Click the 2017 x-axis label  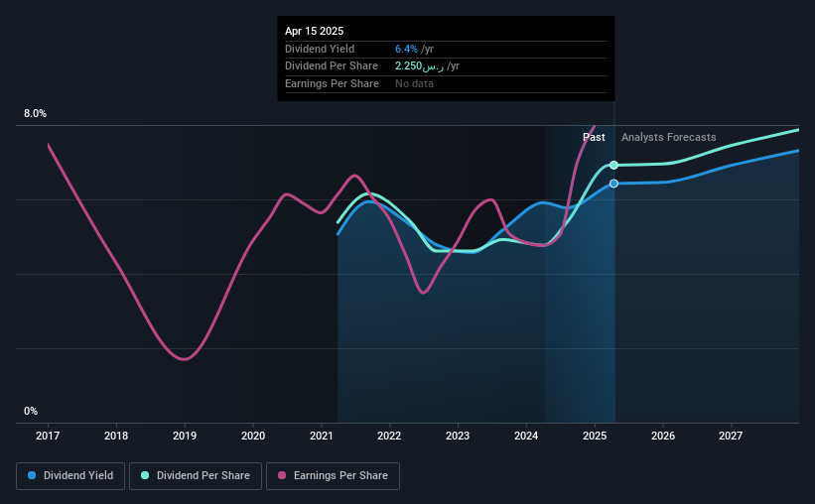pyautogui.click(x=48, y=436)
